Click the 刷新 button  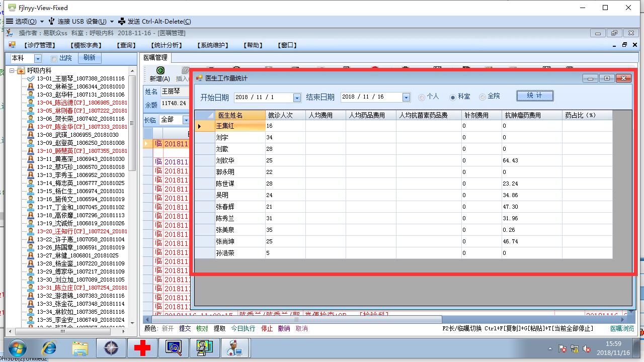click(x=90, y=58)
